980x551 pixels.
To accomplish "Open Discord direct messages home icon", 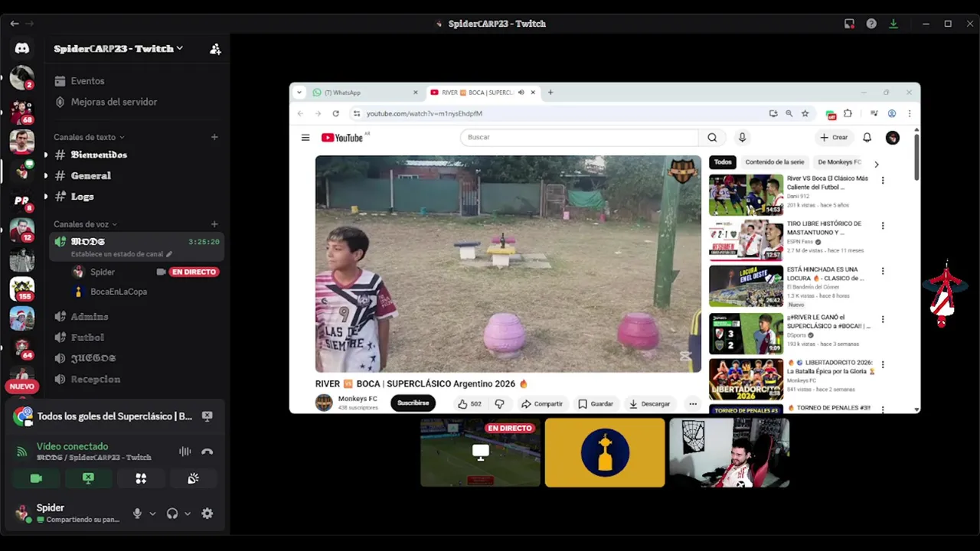I will click(22, 48).
